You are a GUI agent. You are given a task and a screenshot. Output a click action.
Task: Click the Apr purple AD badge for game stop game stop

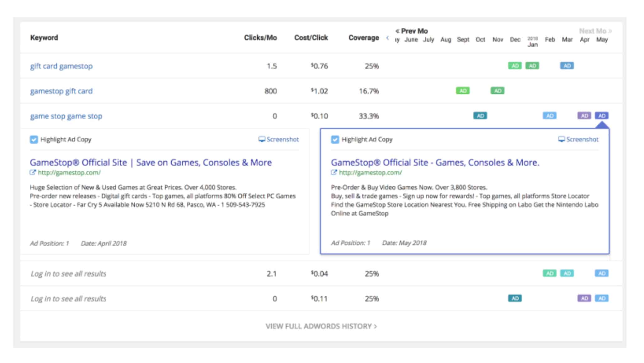(585, 116)
